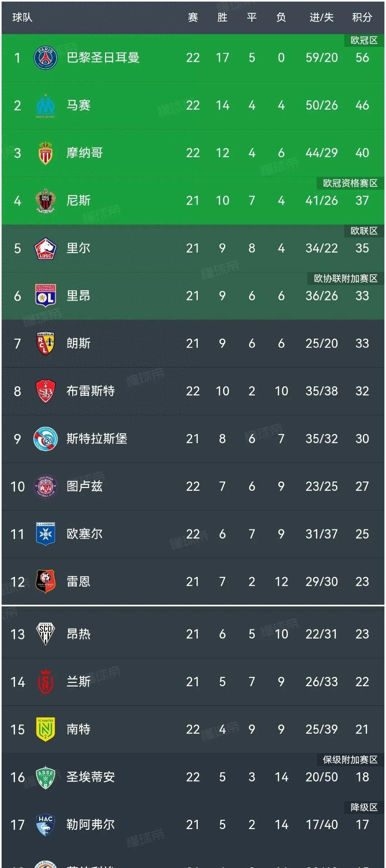Select the RC Lens crest
The image size is (386, 868).
(45, 343)
